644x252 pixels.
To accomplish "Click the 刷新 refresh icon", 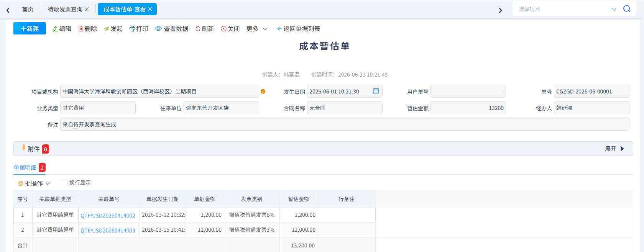I will [x=198, y=29].
